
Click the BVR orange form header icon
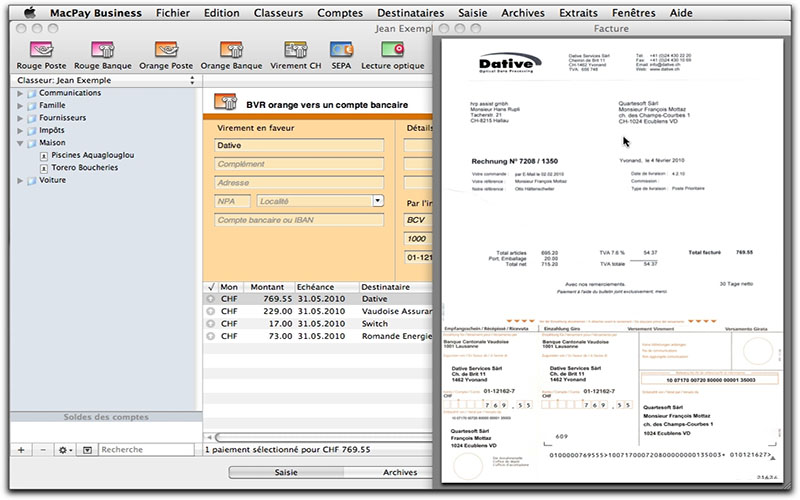pos(225,102)
